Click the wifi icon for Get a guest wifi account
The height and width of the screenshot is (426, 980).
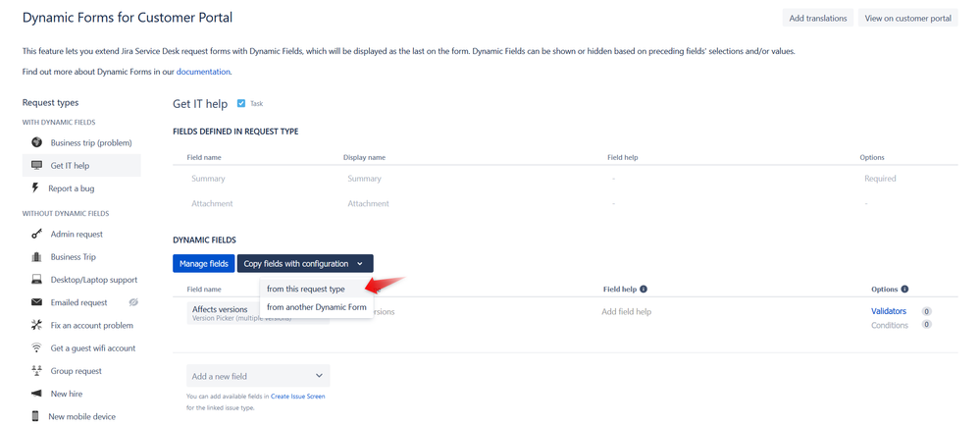36,347
